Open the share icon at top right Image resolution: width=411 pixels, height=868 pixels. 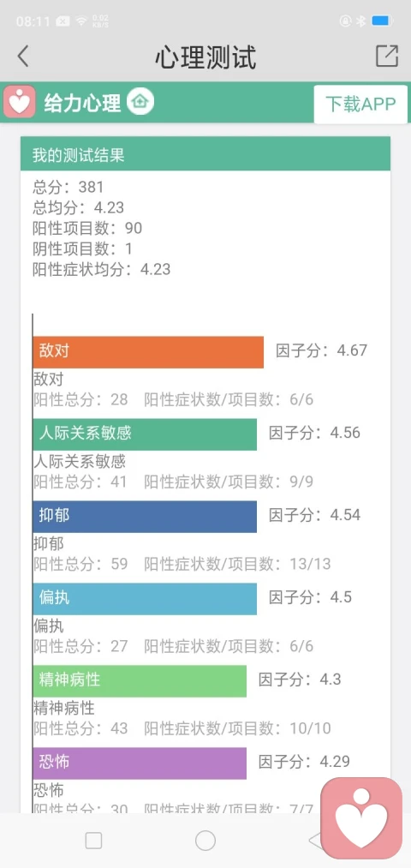click(x=387, y=56)
